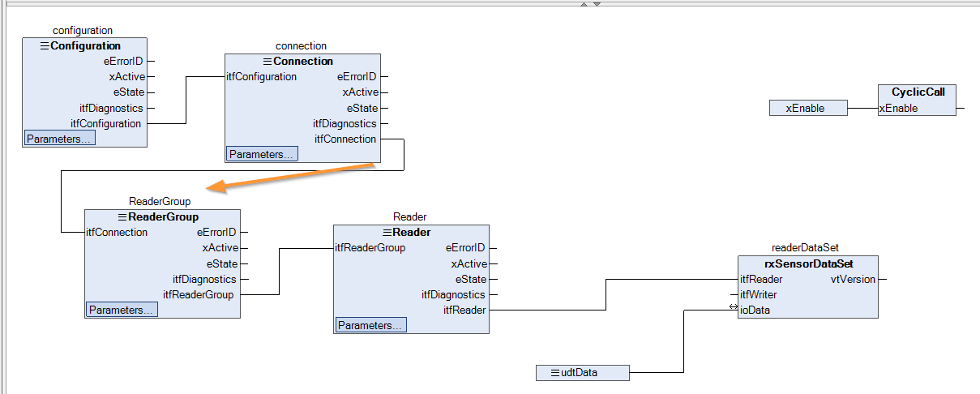Click the 'ReaderGroup' instance name above the block
The image size is (980, 394).
click(x=160, y=201)
